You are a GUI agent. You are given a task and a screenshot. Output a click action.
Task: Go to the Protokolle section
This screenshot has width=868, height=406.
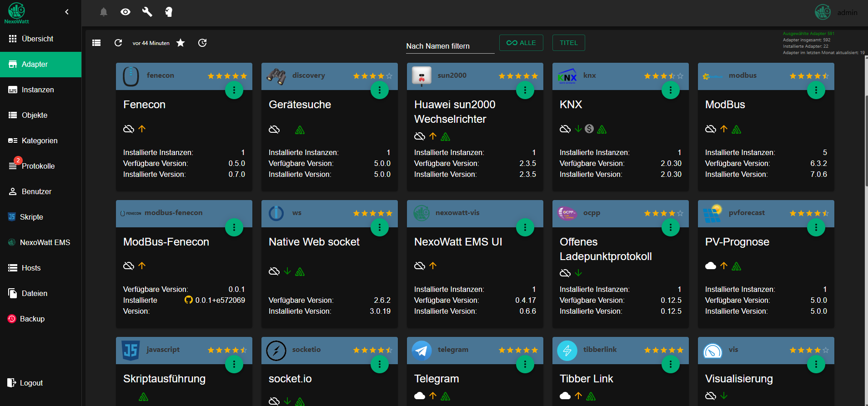(x=38, y=166)
